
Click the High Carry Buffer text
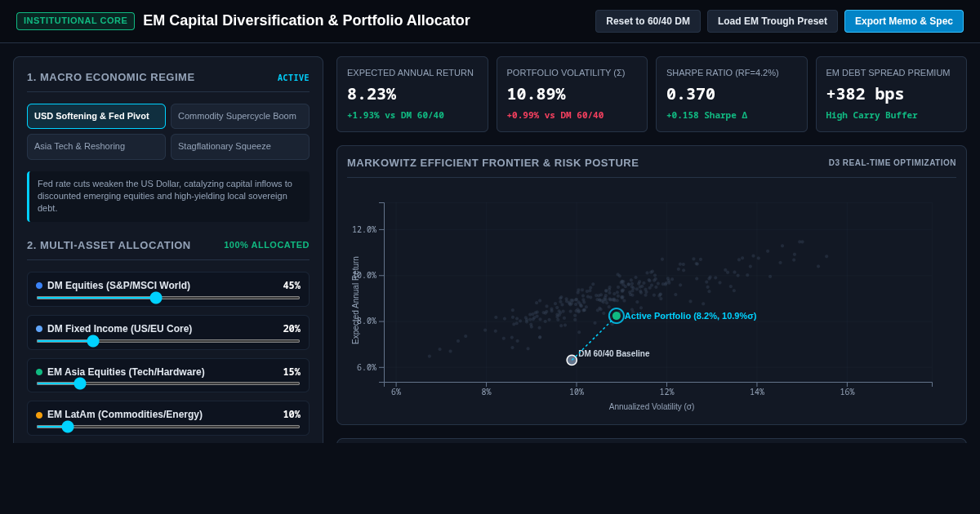tap(871, 116)
